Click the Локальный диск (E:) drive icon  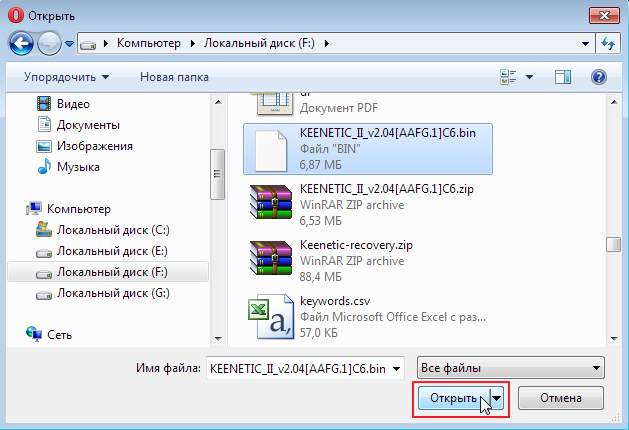click(44, 253)
